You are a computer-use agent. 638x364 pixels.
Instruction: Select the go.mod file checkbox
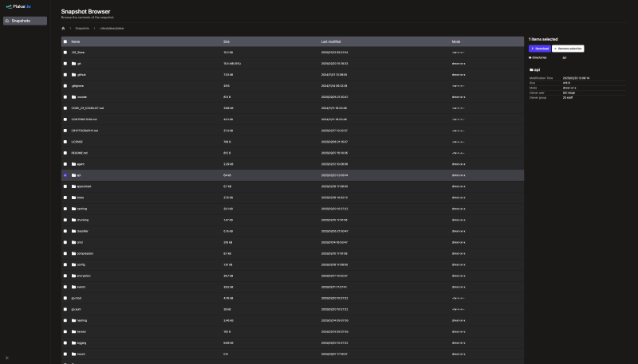pos(65,298)
